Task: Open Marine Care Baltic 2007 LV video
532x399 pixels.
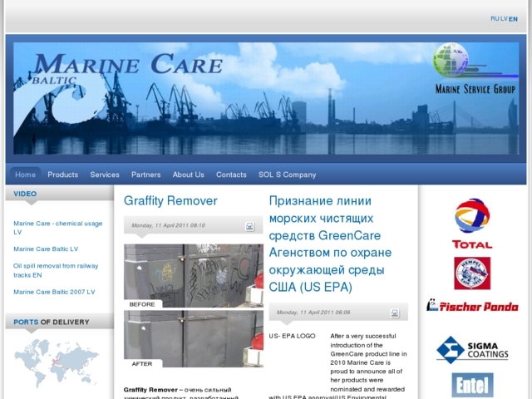Action: coord(54,292)
